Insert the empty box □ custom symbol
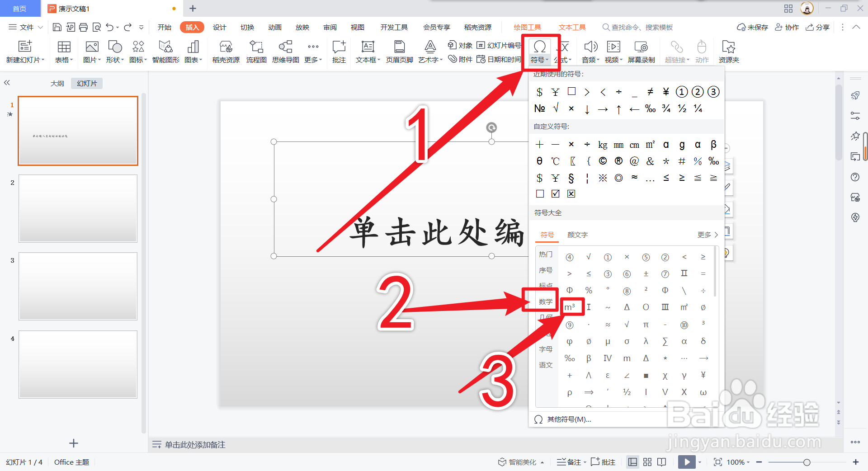 540,194
